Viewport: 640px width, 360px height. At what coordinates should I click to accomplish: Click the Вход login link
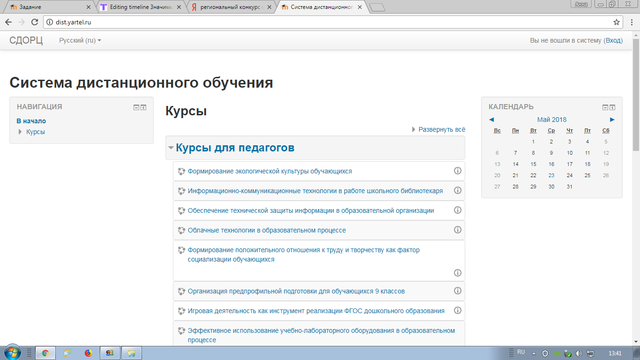[x=613, y=40]
